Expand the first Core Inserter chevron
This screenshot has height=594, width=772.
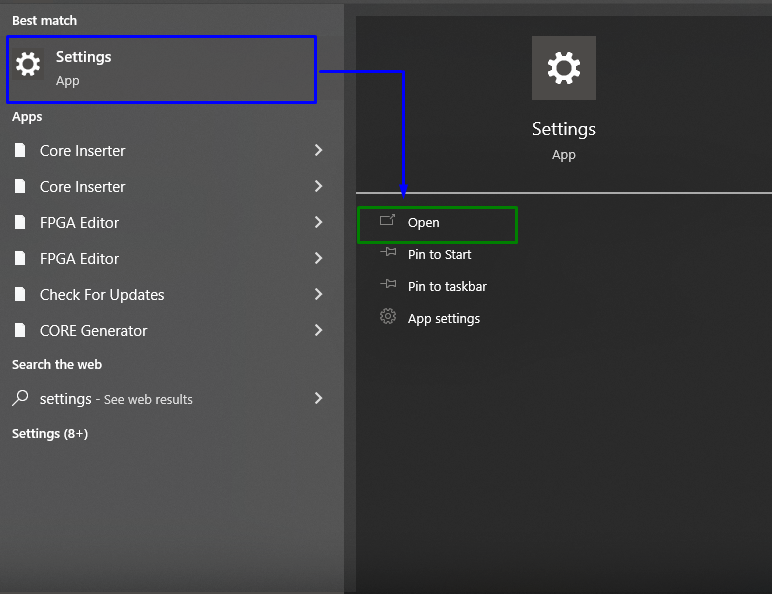[x=319, y=150]
